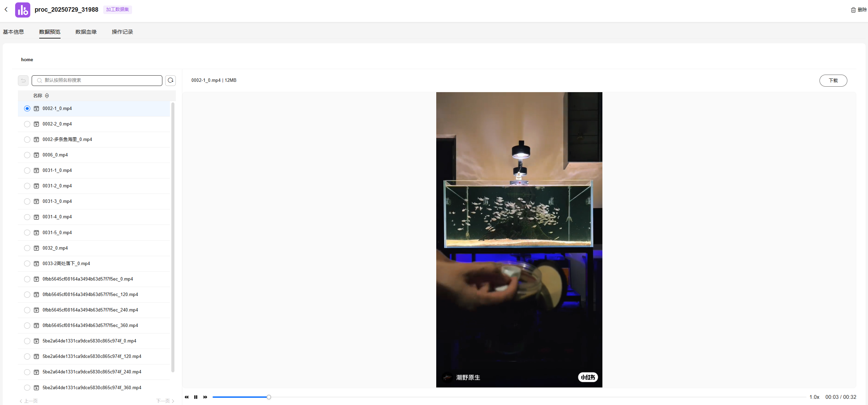Rewind the video with the backward icon
This screenshot has width=868, height=405.
click(186, 397)
